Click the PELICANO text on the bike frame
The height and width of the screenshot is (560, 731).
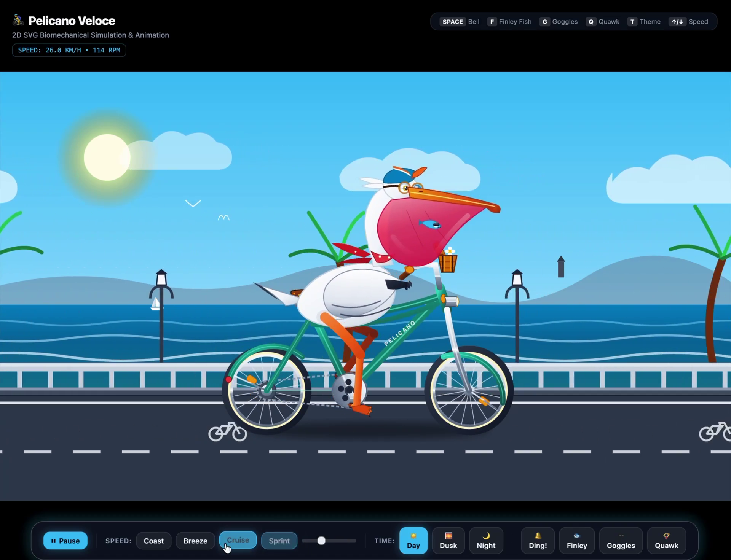tap(400, 333)
